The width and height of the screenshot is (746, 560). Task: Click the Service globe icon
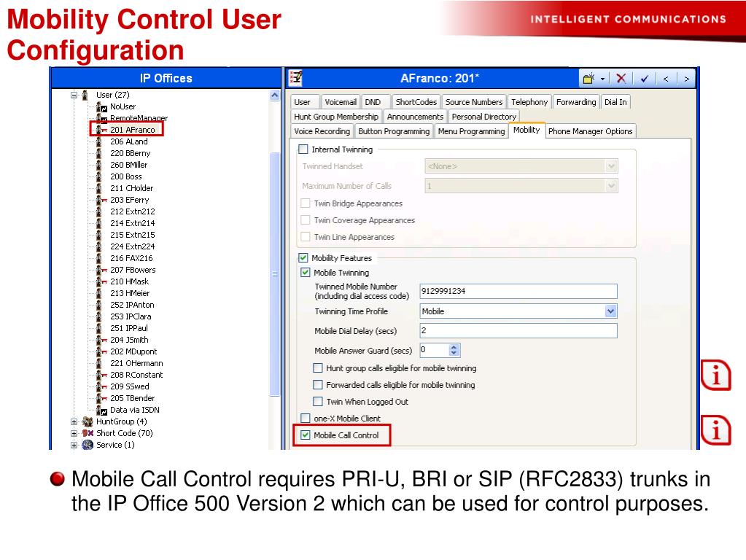tap(88, 445)
